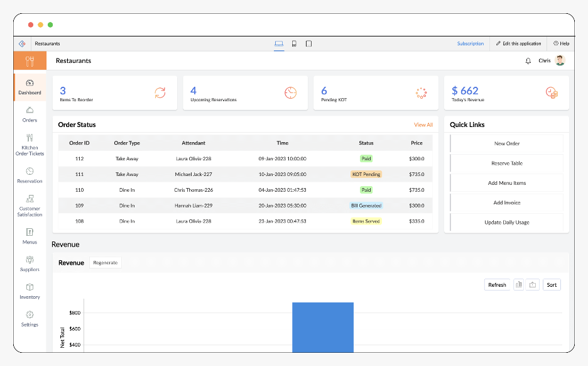This screenshot has height=366, width=588.
Task: Open the Suppliers section
Action: [x=29, y=265]
